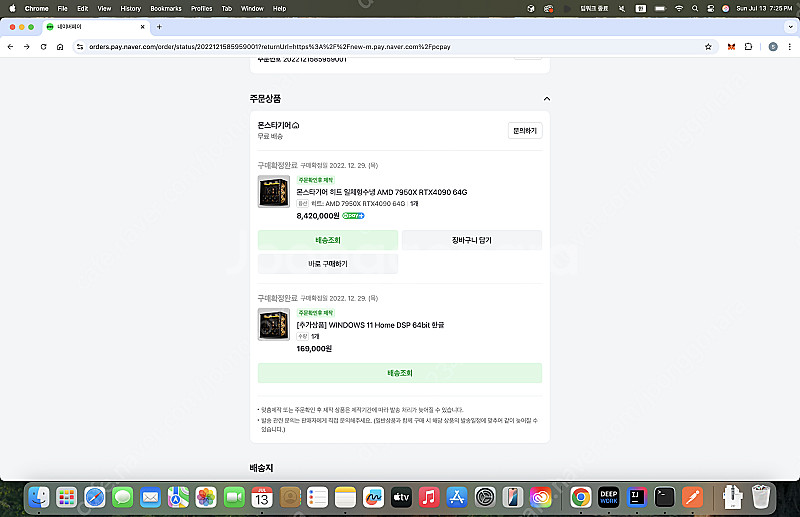Open Maps from the dock
Image resolution: width=800 pixels, height=517 pixels.
[x=178, y=497]
